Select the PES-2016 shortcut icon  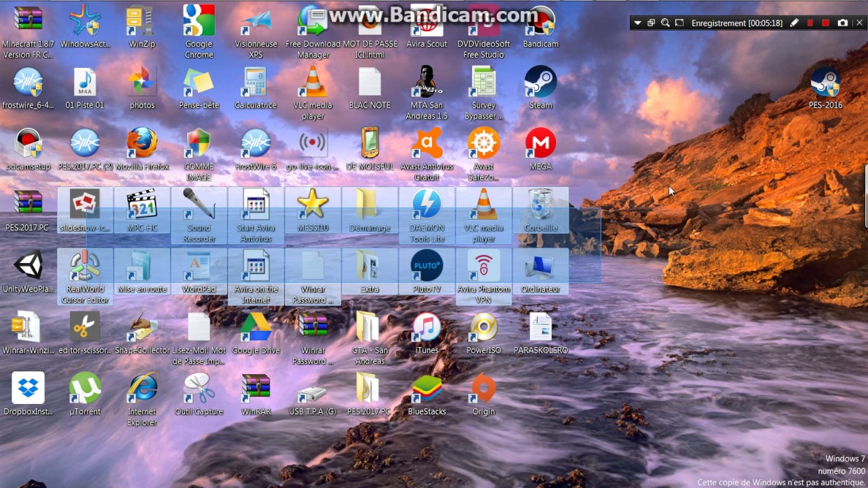tap(825, 82)
